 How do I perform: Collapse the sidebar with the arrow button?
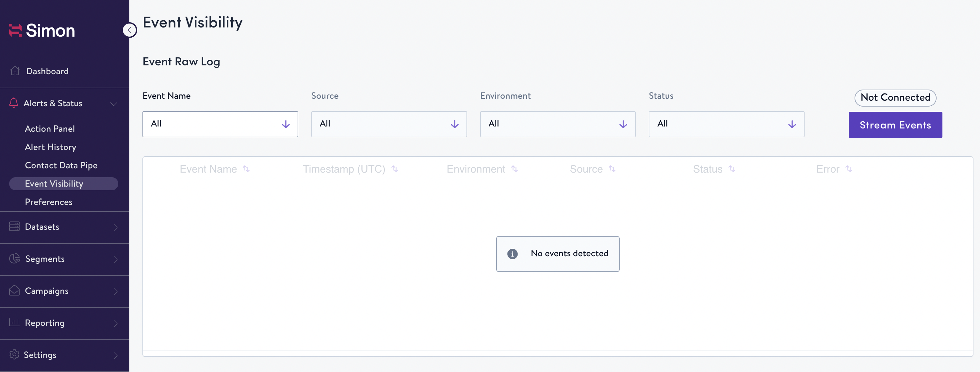tap(130, 30)
